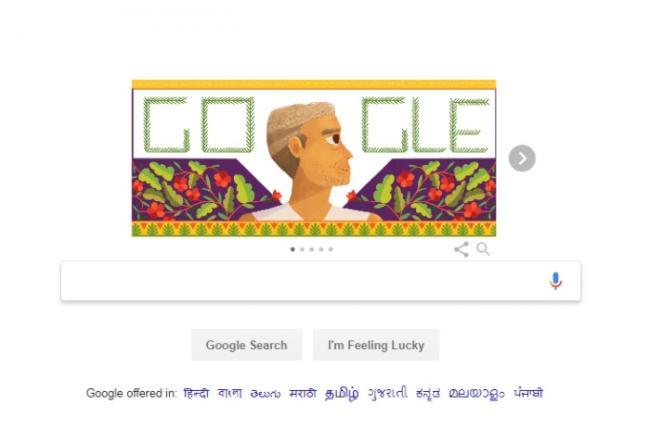This screenshot has width=650, height=430.
Task: Select the first carousel dot indicator
Action: (293, 249)
